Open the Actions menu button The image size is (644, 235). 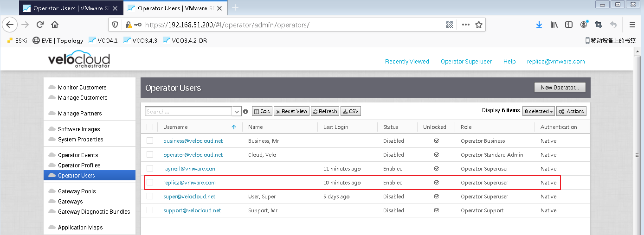coord(572,111)
